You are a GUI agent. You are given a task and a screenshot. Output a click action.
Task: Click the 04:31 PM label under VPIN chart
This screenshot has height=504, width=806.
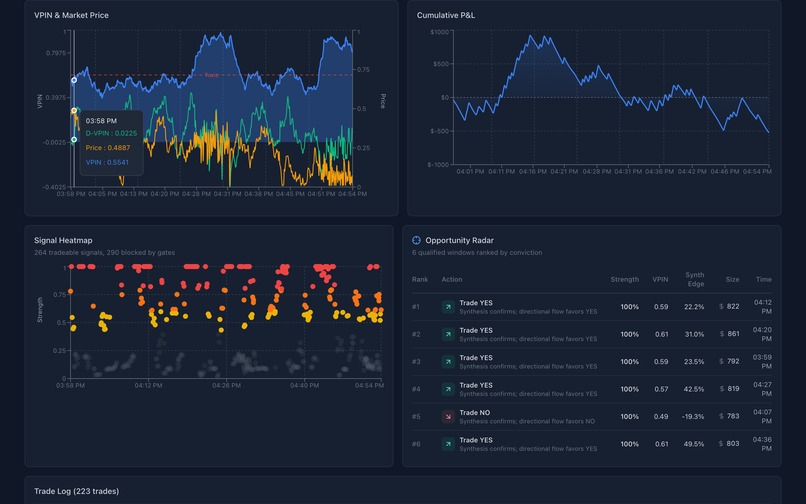coord(227,194)
